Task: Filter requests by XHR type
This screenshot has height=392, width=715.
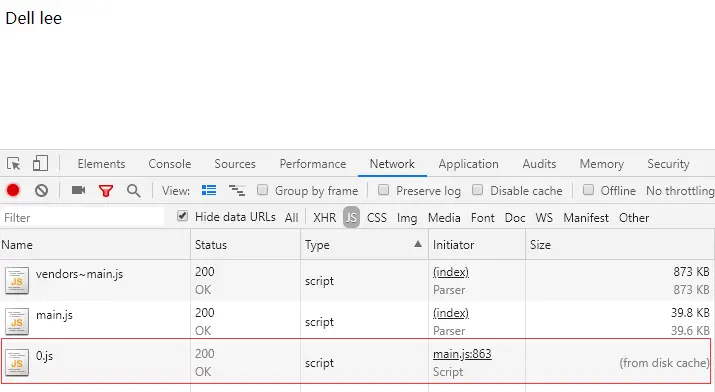Action: (x=325, y=217)
